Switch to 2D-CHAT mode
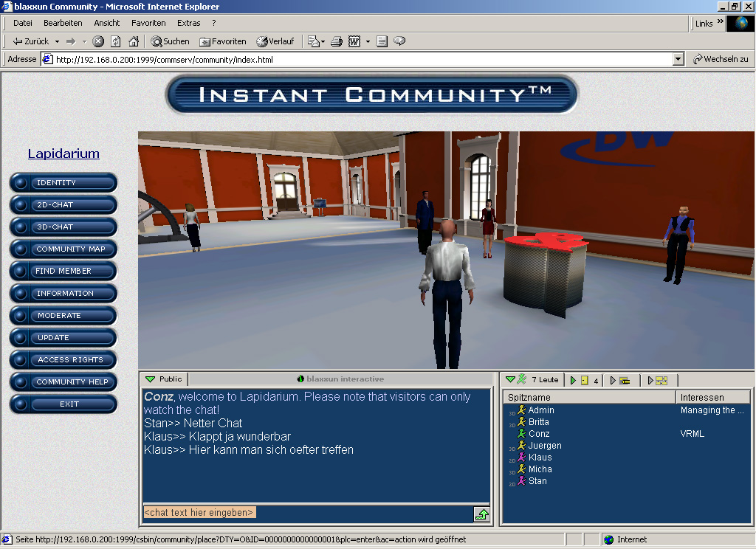The width and height of the screenshot is (756, 549). point(63,205)
